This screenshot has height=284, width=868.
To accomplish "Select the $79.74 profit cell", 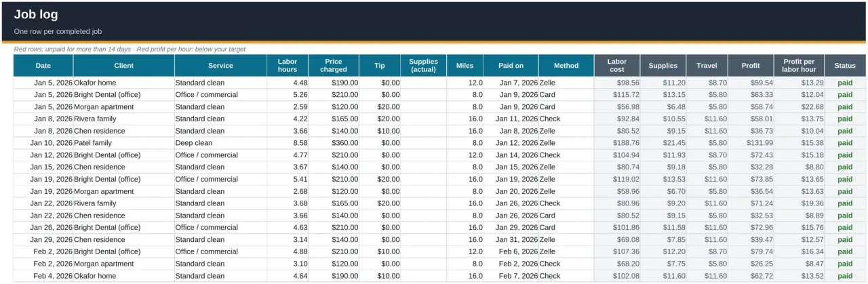I will pos(751,251).
